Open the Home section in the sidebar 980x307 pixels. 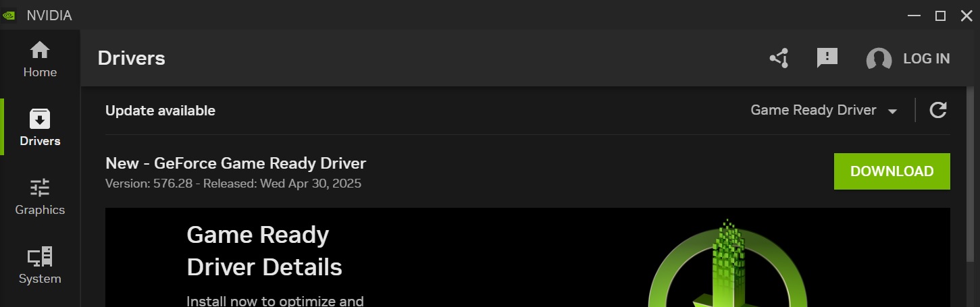pos(40,59)
